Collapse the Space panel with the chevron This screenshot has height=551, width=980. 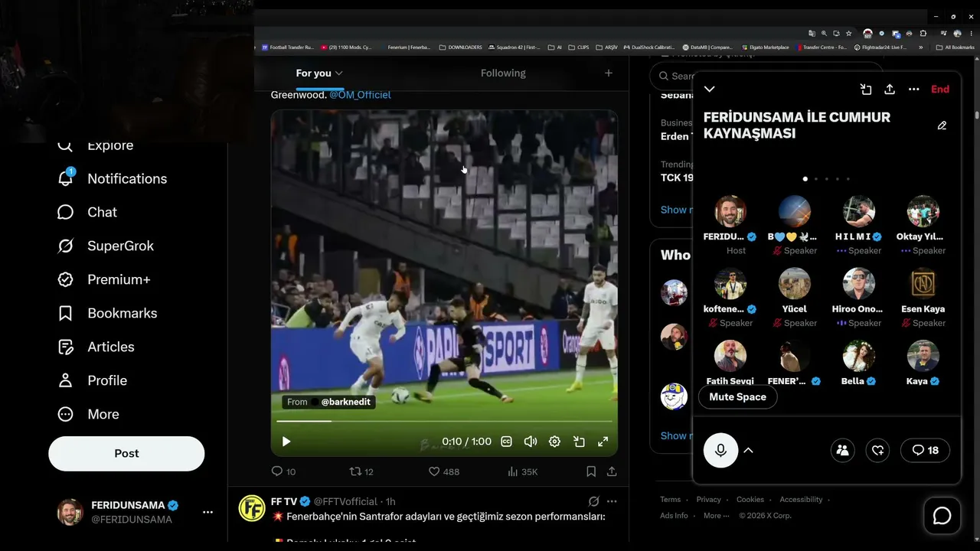coord(710,89)
